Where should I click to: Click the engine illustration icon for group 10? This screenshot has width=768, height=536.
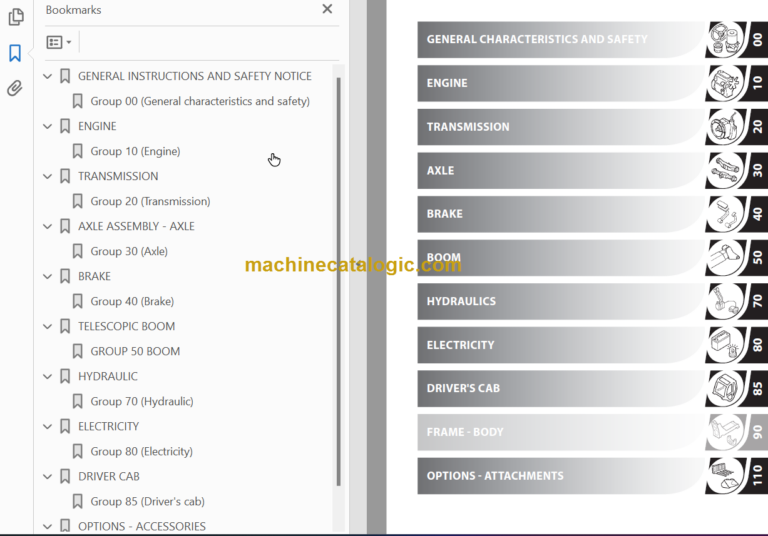point(725,83)
